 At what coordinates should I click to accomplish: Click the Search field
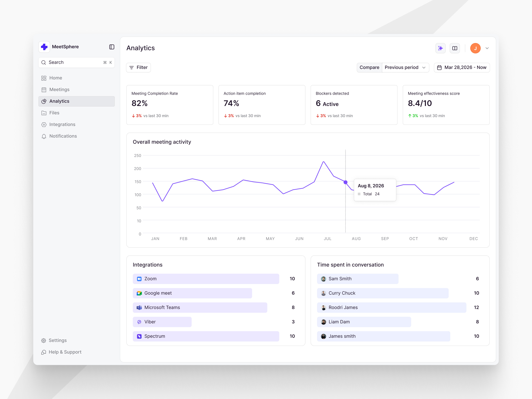click(x=76, y=63)
